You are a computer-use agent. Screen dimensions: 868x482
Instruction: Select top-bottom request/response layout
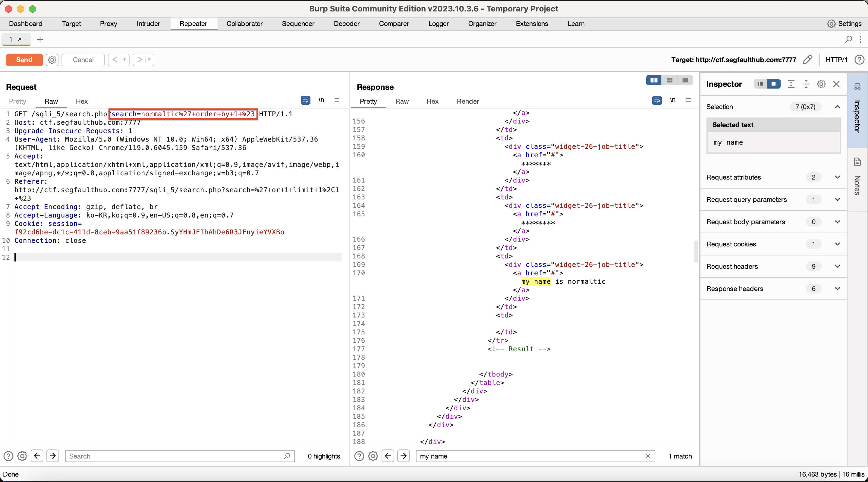[669, 80]
